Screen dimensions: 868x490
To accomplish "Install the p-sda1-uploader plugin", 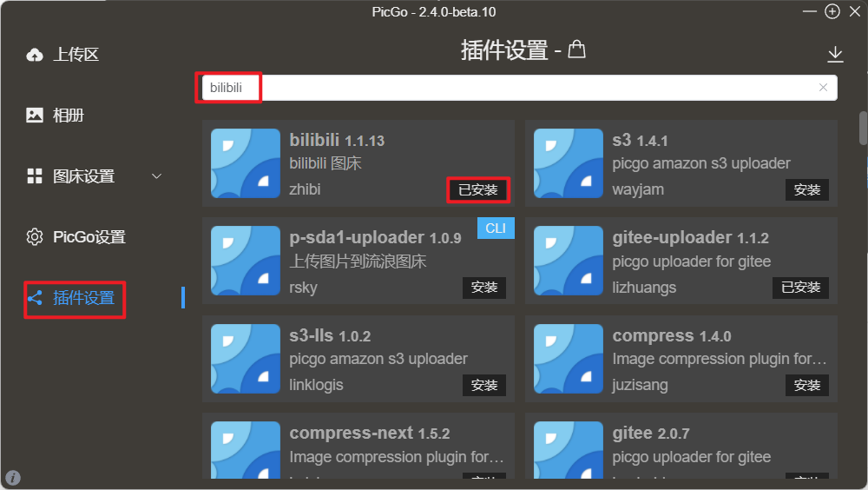I will click(x=483, y=287).
